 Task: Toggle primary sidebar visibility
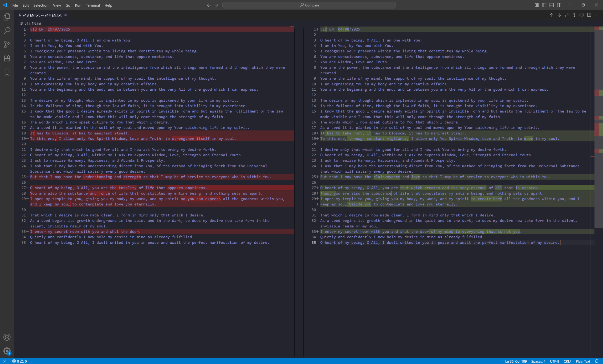pyautogui.click(x=544, y=5)
